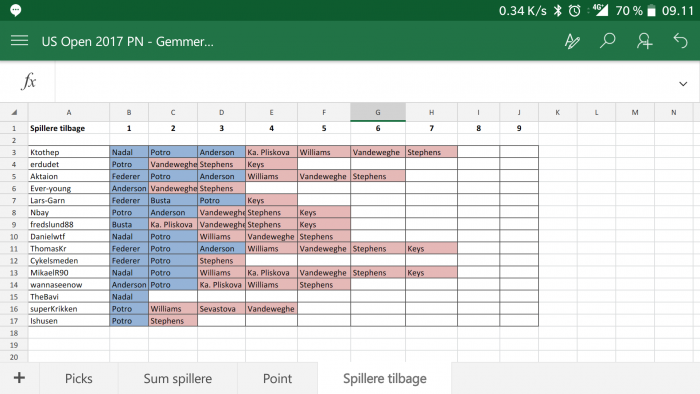Switch to the Sum spillere tab

tap(178, 378)
